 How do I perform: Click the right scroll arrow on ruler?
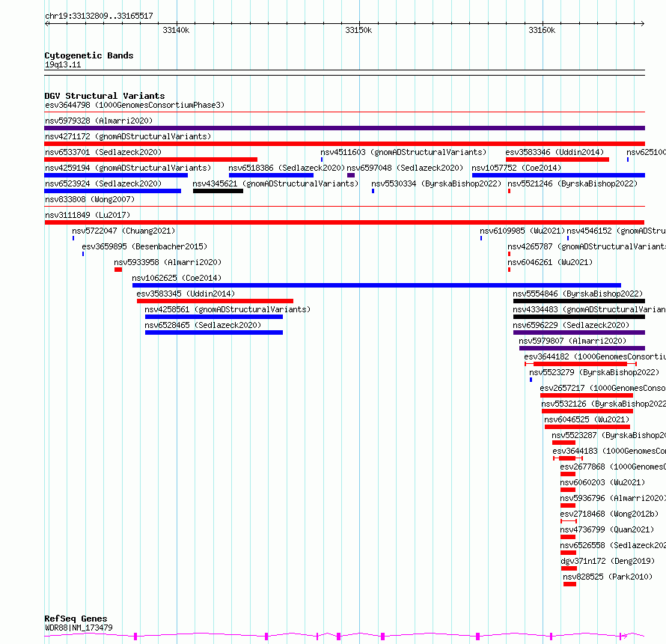(642, 24)
